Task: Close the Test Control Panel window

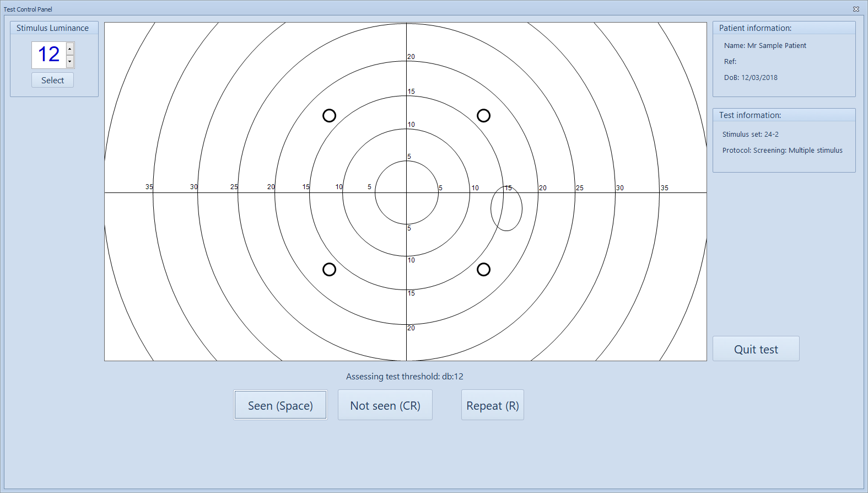Action: point(856,9)
